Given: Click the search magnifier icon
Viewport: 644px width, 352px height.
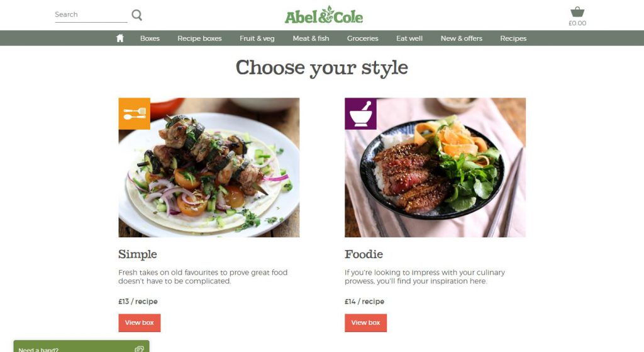Looking at the screenshot, I should [x=136, y=15].
